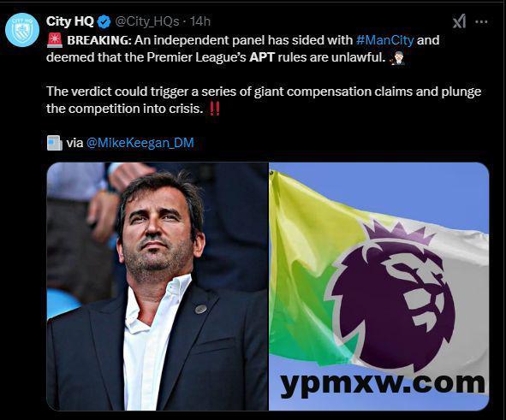Image resolution: width=506 pixels, height=420 pixels.
Task: Click the newspaper emoji beside 'via'
Action: pos(55,143)
